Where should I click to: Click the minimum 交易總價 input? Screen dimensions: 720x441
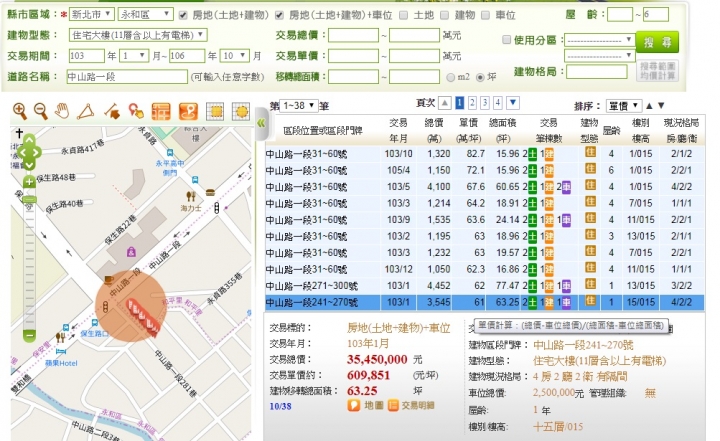pyautogui.click(x=353, y=35)
